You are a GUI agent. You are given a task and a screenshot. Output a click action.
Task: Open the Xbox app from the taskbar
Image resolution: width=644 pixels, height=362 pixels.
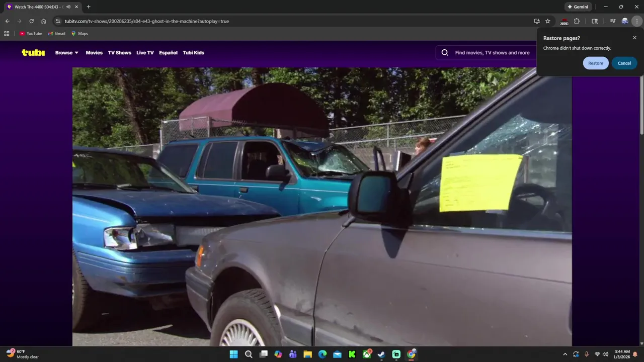click(367, 354)
